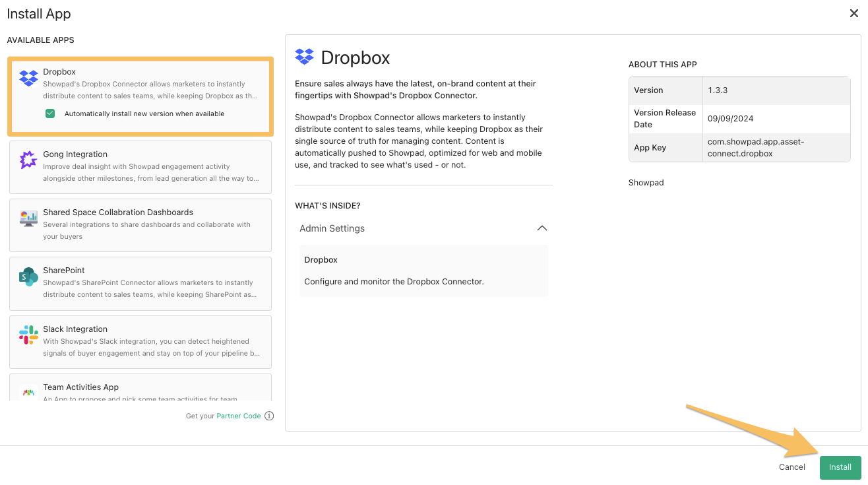
Task: Click the Team Activities App icon
Action: click(28, 392)
